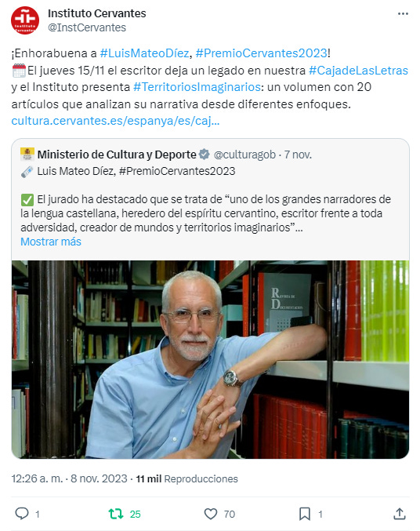The image size is (420, 531).
Task: Open the #TerritoriosImaginarios hashtag
Action: (x=197, y=87)
